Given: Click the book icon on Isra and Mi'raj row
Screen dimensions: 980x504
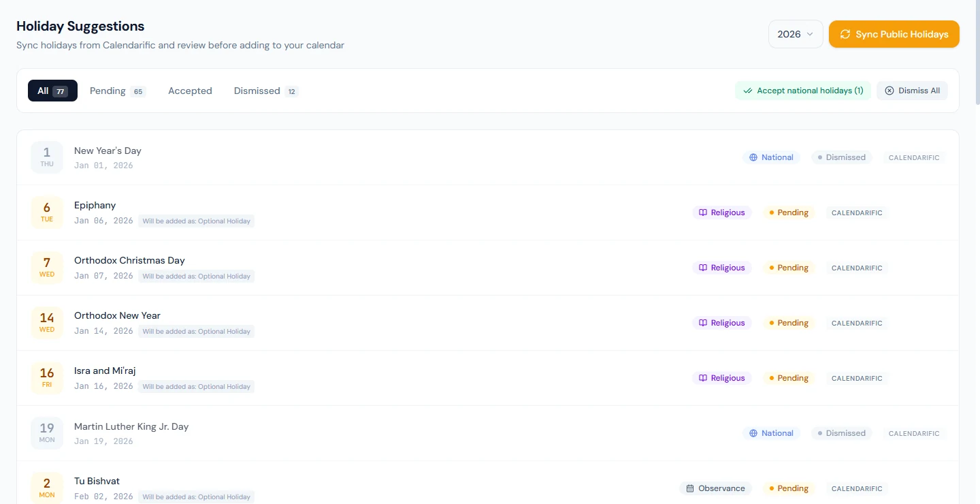Looking at the screenshot, I should [x=703, y=378].
